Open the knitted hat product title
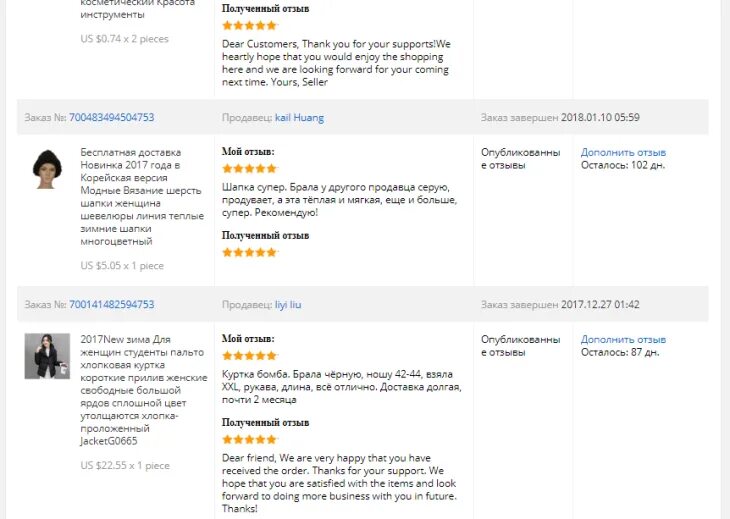The height and width of the screenshot is (519, 730). [x=142, y=197]
